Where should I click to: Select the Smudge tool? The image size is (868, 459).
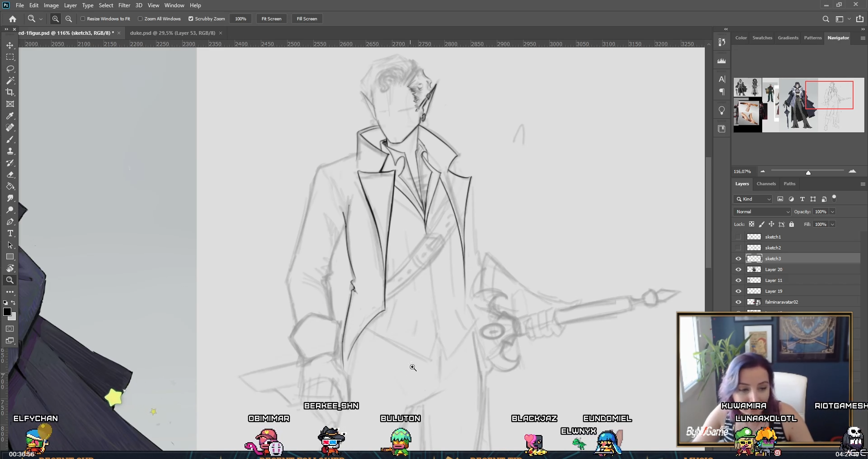pyautogui.click(x=10, y=198)
